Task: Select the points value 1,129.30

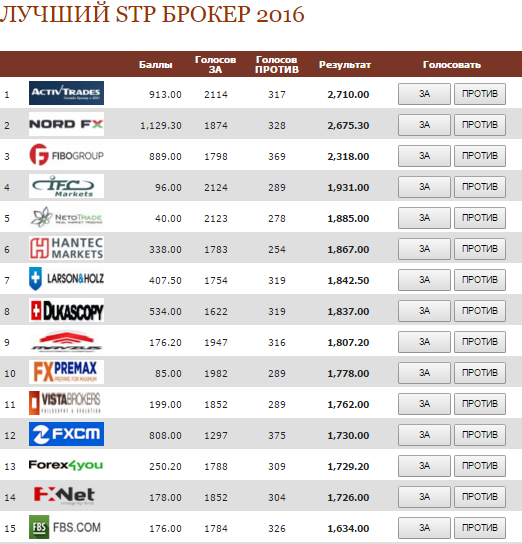Action: [161, 126]
